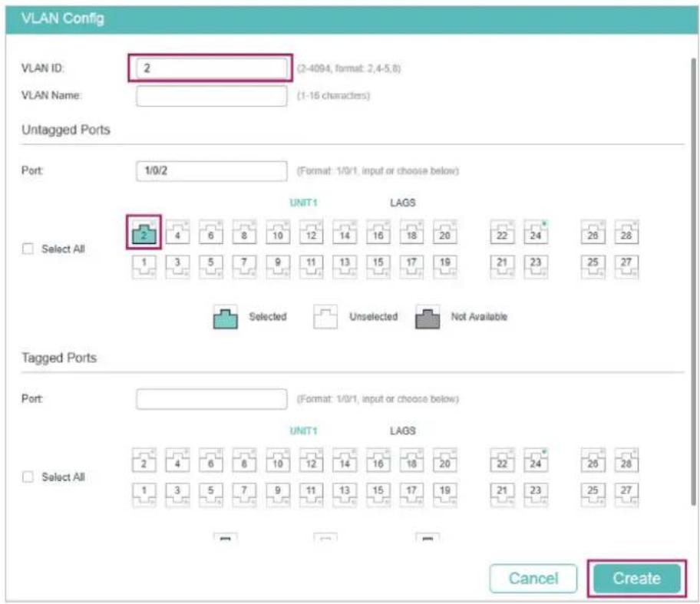The width and height of the screenshot is (700, 604).
Task: Select untagged port 4 icon
Action: (x=177, y=232)
